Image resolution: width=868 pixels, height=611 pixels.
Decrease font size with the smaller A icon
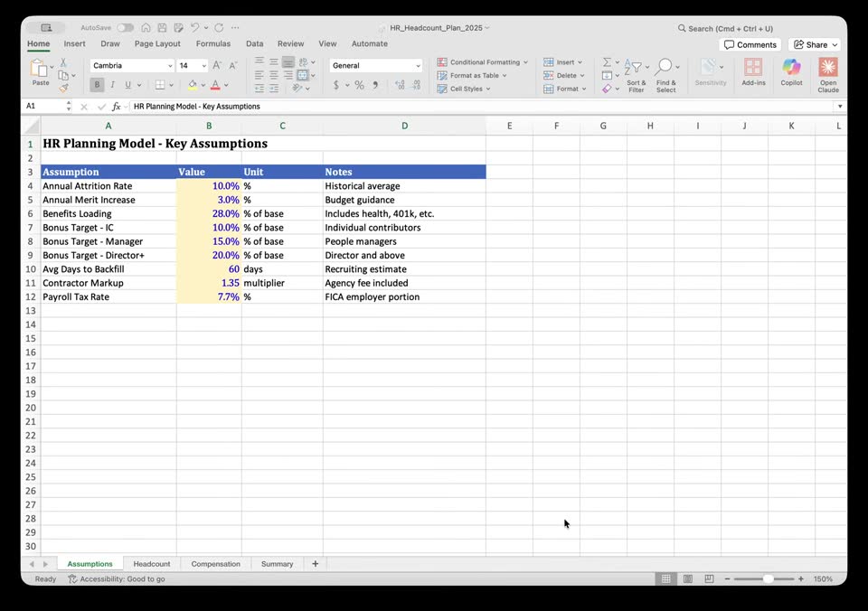click(233, 65)
